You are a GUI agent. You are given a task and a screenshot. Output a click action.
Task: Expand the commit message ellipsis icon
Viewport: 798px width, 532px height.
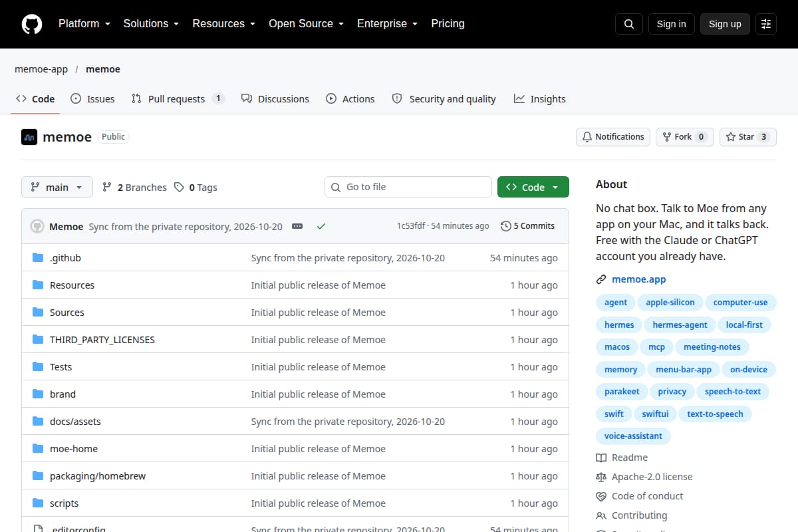pyautogui.click(x=297, y=226)
